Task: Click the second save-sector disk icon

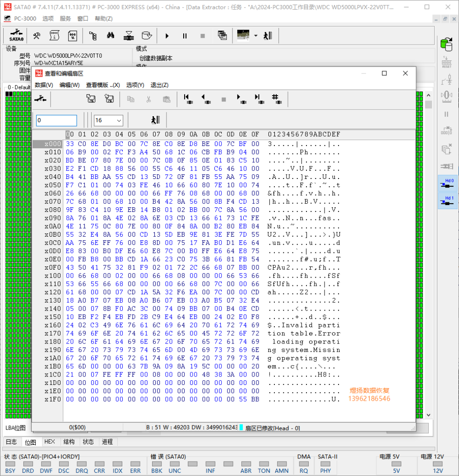Action: 109,99
